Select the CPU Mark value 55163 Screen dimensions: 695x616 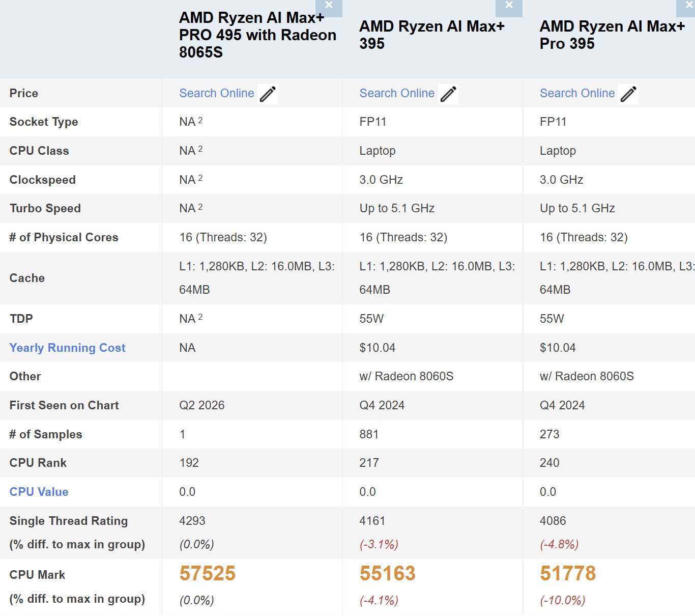[x=388, y=573]
